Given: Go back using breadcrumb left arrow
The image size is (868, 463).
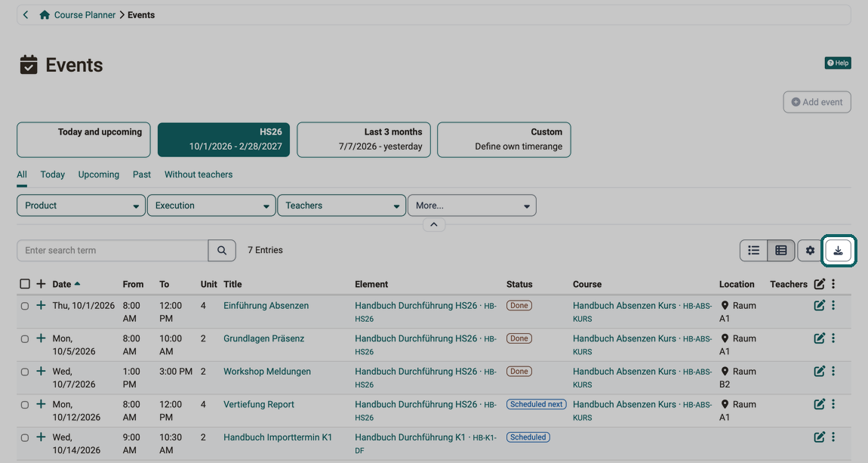Looking at the screenshot, I should point(26,15).
